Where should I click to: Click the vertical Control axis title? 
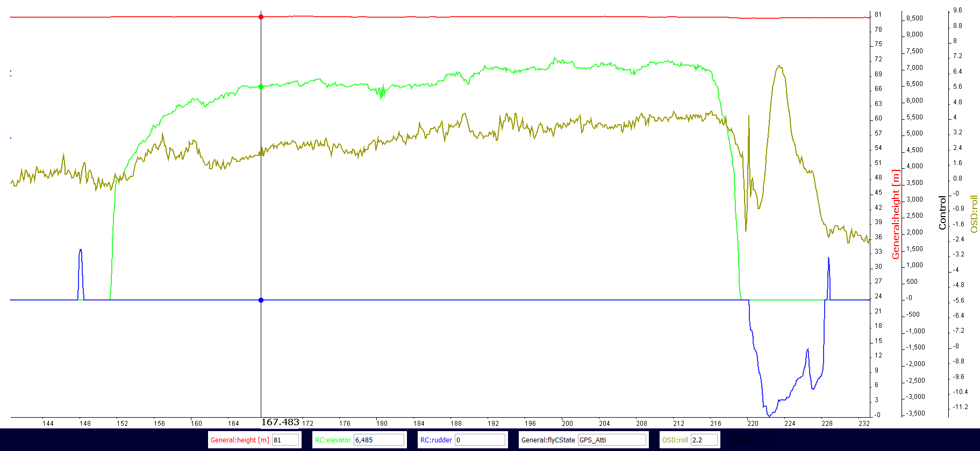pos(942,213)
